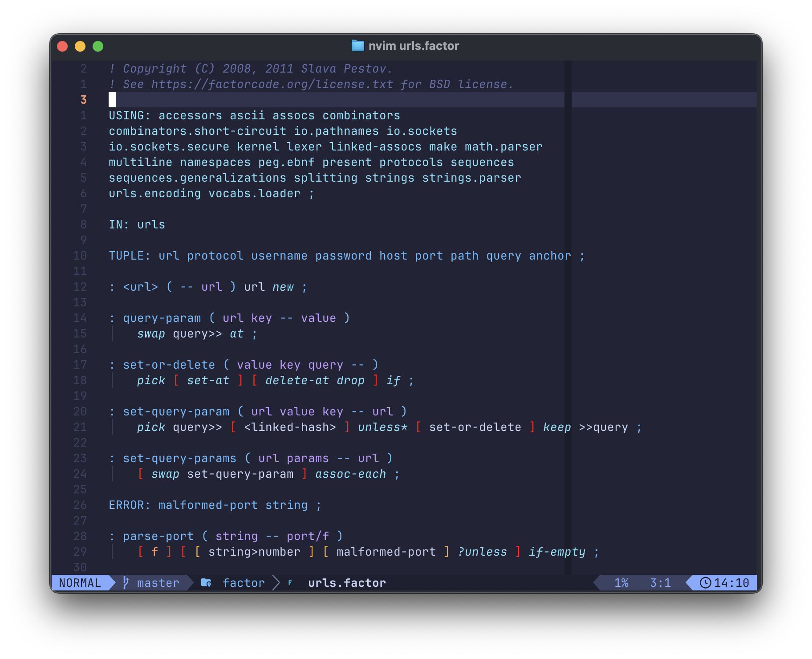
Task: Click the string>number word
Action: pyautogui.click(x=255, y=552)
